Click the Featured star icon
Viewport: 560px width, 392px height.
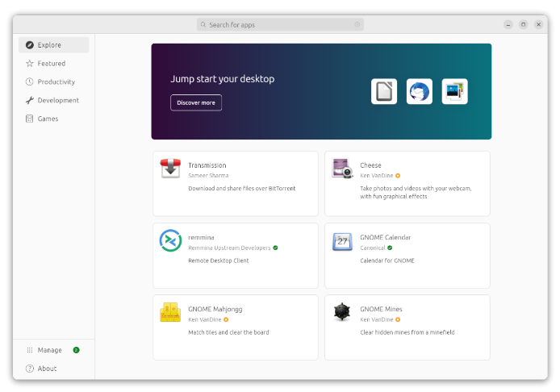coord(30,64)
